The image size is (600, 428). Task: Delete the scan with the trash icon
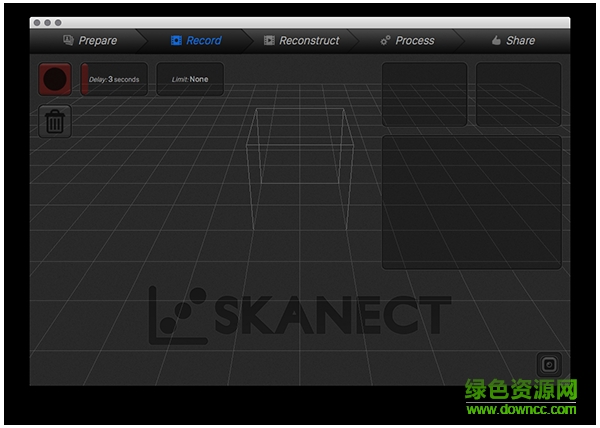pos(55,121)
